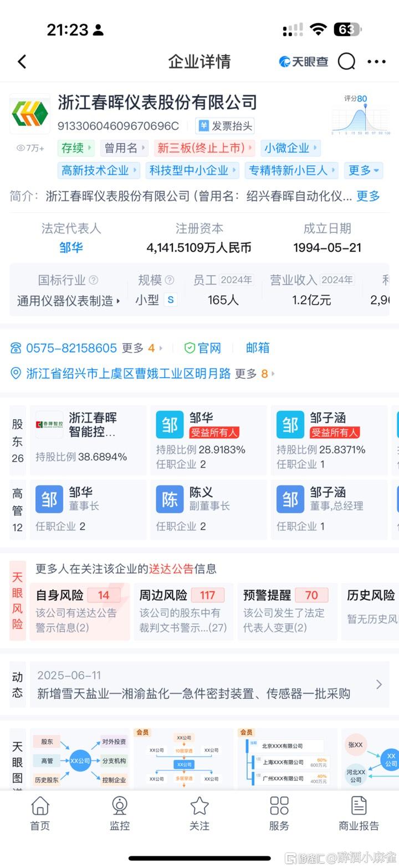
Task: Open the 送达公告 highlighted link
Action: [171, 568]
